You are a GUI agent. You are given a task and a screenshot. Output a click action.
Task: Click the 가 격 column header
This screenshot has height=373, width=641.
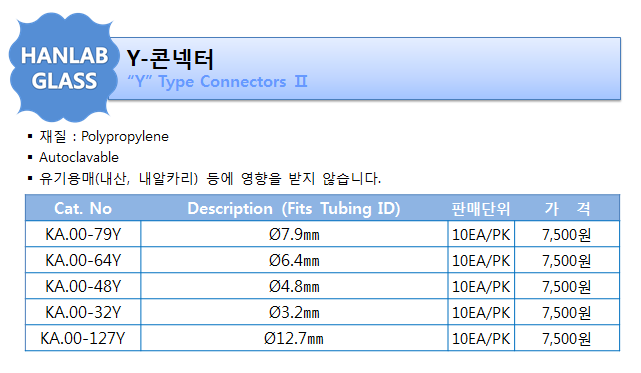(x=567, y=209)
